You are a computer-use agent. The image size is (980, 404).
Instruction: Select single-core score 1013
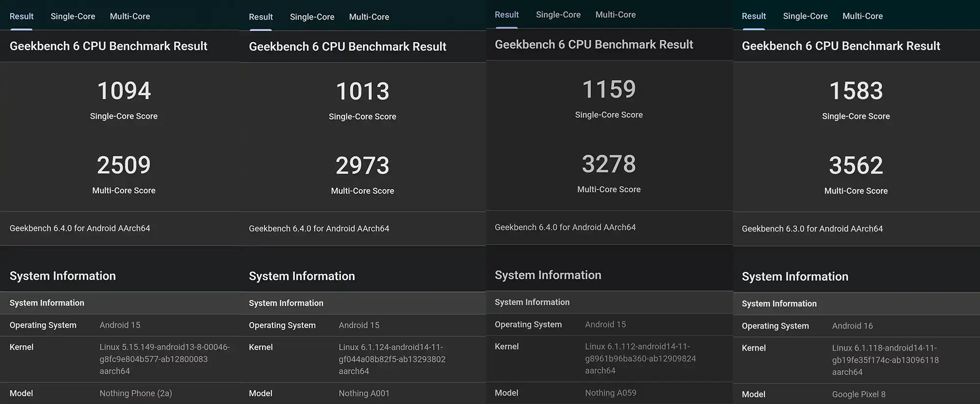[363, 91]
